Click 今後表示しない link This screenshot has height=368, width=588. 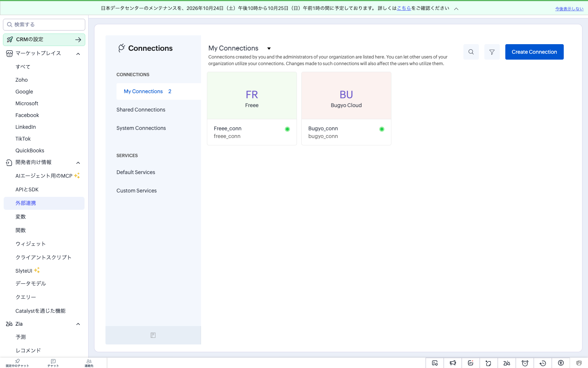[569, 9]
